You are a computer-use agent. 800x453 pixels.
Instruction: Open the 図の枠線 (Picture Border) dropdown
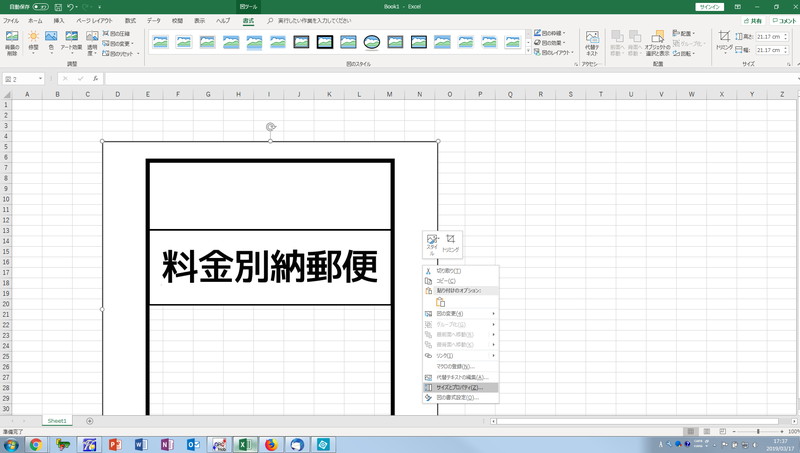pos(550,33)
